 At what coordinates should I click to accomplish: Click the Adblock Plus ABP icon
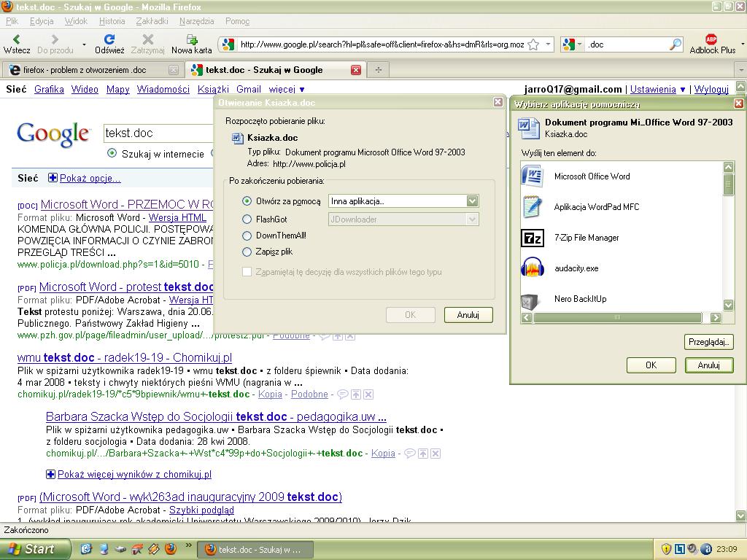711,39
